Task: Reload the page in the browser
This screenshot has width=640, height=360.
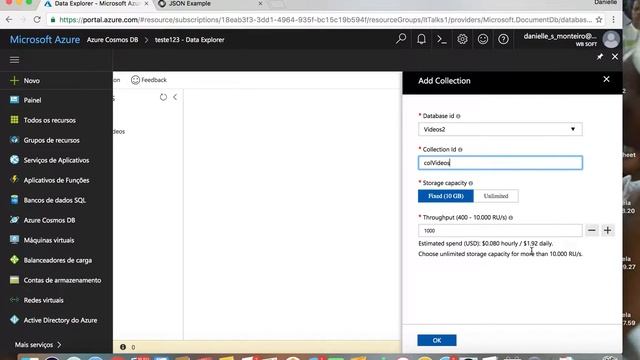Action: (37, 20)
